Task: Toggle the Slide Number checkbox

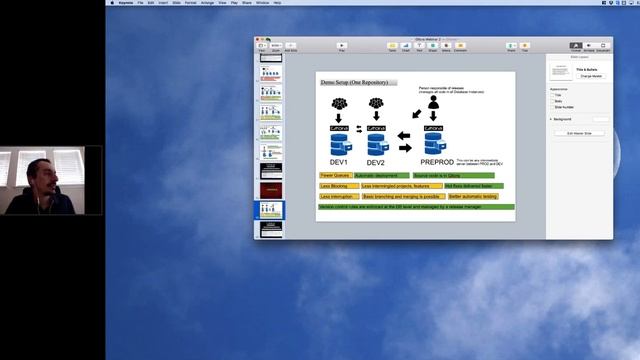Action: click(552, 107)
